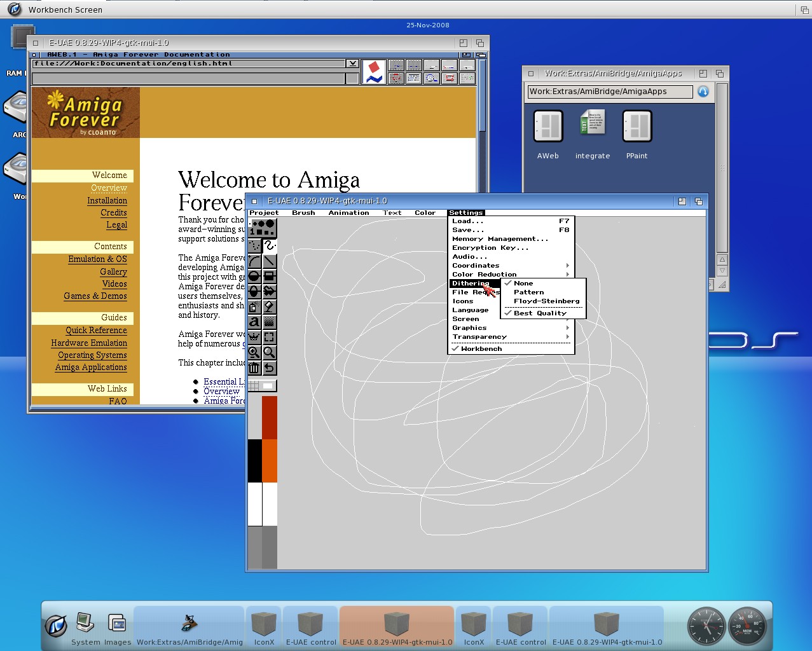812x651 pixels.
Task: Choose Encryption Key... from Settings menu
Action: (x=511, y=248)
